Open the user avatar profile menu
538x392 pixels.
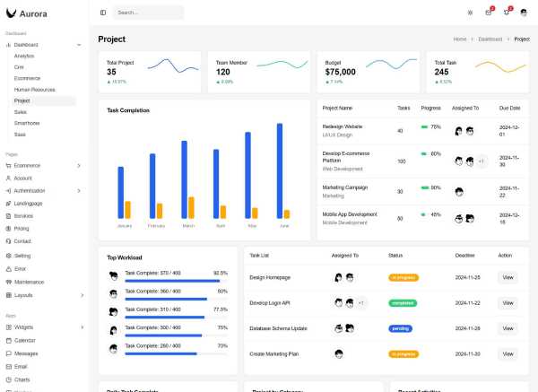pos(525,13)
